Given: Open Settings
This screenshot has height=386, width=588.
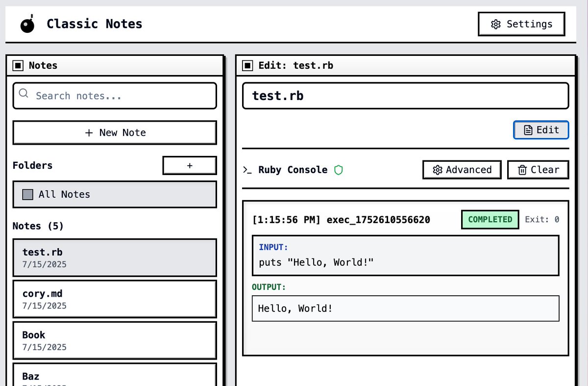Looking at the screenshot, I should (x=521, y=24).
